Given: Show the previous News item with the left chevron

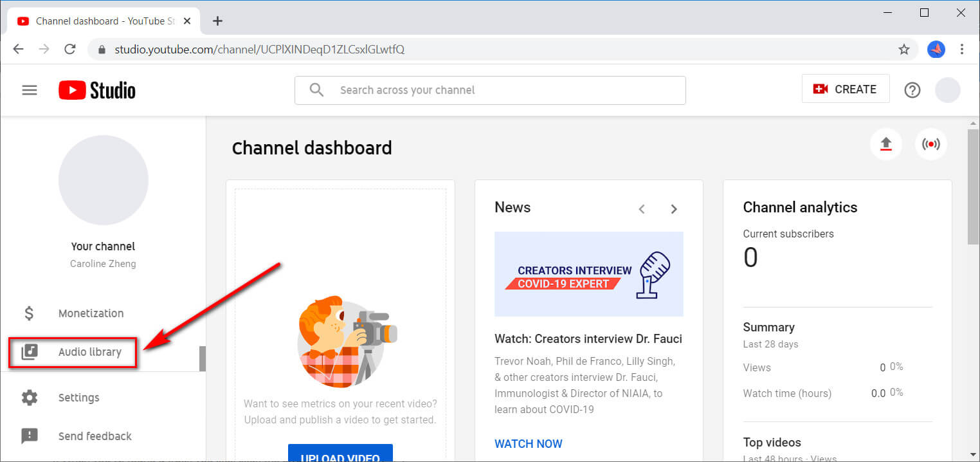Looking at the screenshot, I should (x=642, y=208).
